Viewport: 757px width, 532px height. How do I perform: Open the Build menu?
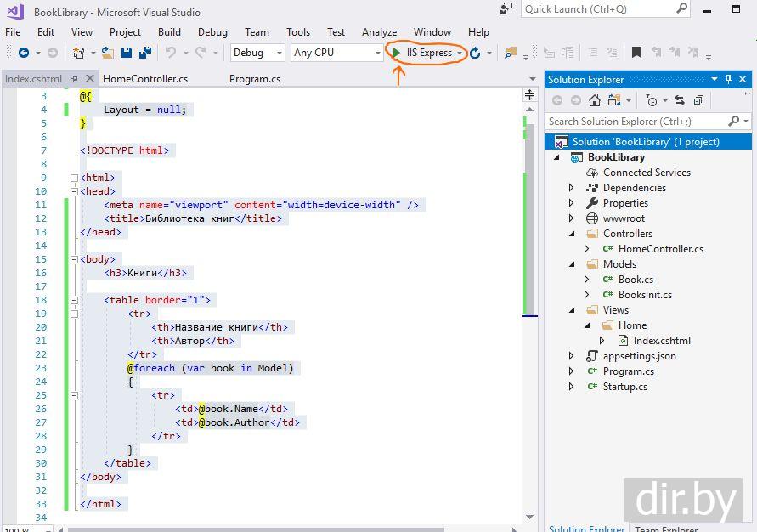tap(169, 32)
